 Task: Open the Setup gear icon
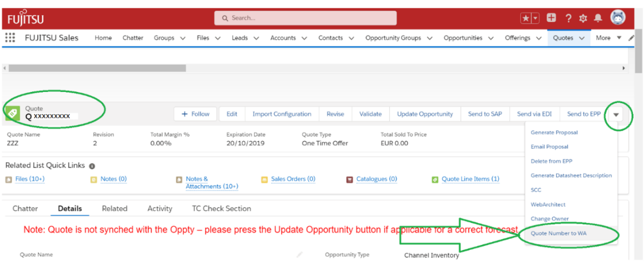583,18
